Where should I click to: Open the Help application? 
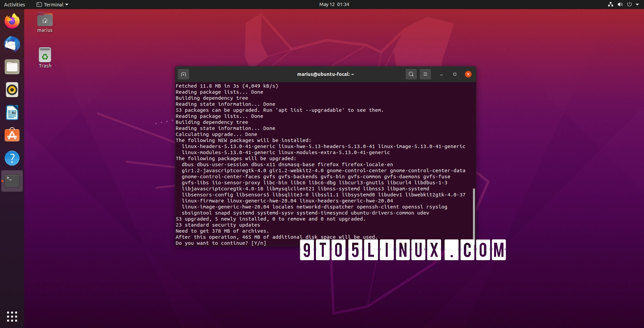coord(12,158)
